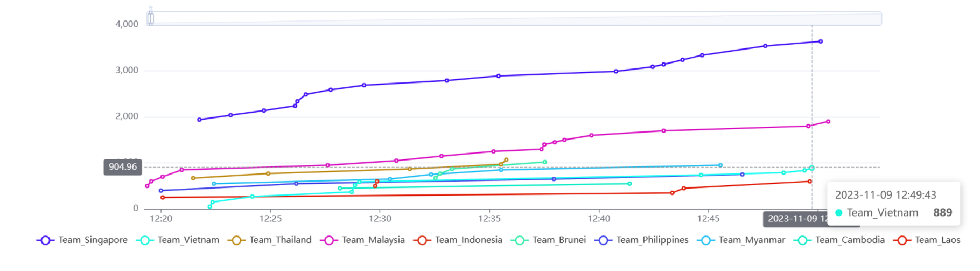This screenshot has height=271, width=980.
Task: Click the Team_Laos legend marker icon
Action: click(x=901, y=240)
